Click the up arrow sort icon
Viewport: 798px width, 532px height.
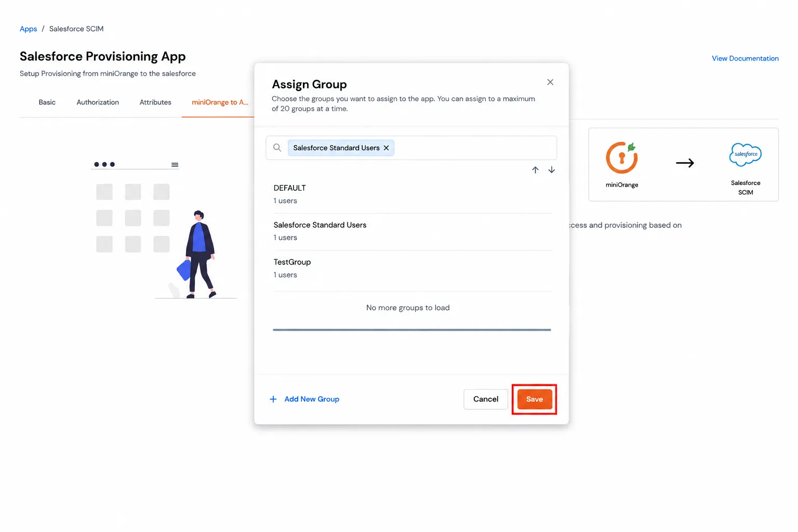(535, 170)
